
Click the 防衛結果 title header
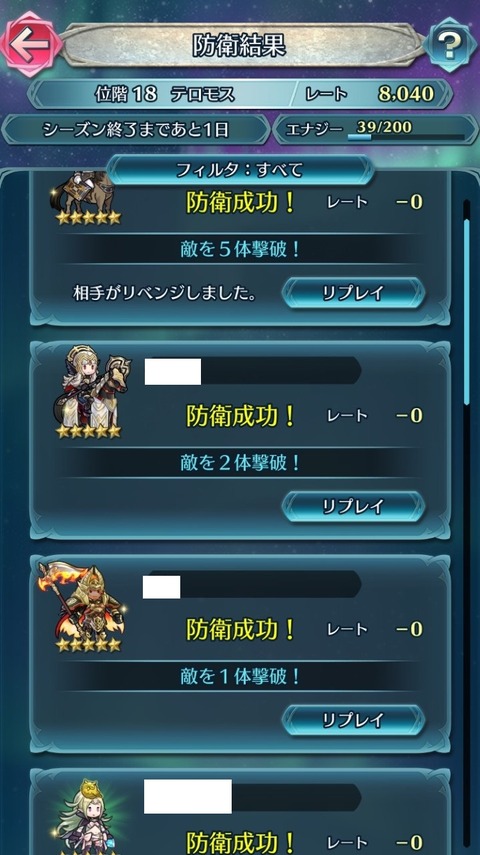(x=240, y=46)
